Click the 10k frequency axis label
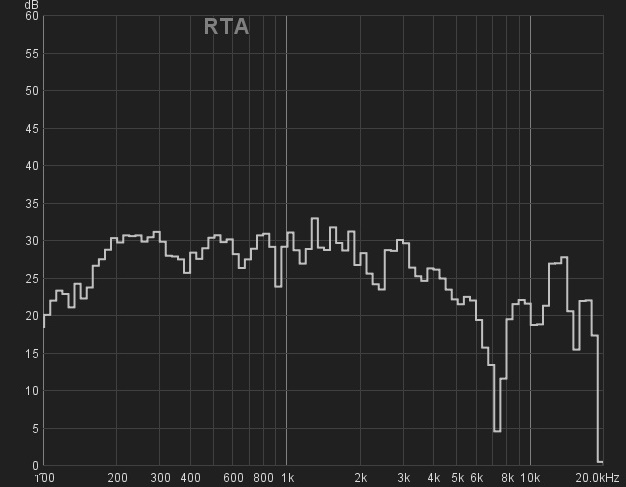626x487 pixels. tap(530, 478)
